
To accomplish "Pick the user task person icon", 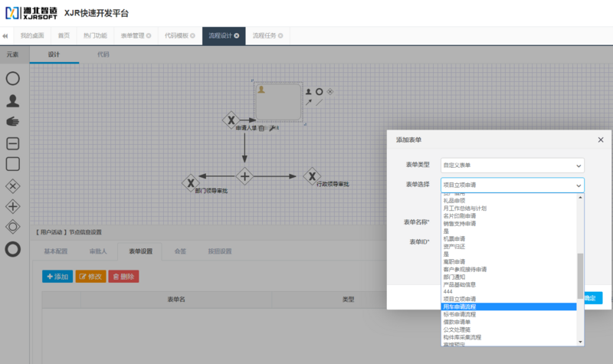I will [13, 100].
